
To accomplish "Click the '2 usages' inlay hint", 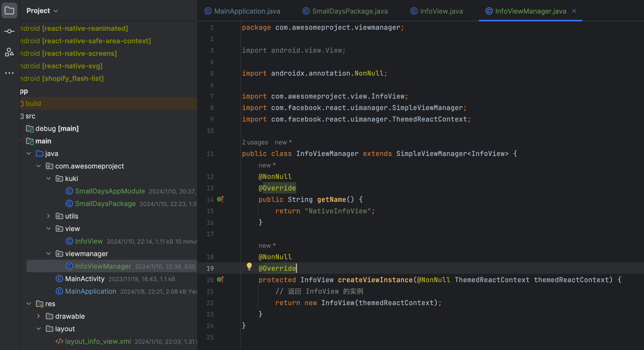I will [255, 142].
